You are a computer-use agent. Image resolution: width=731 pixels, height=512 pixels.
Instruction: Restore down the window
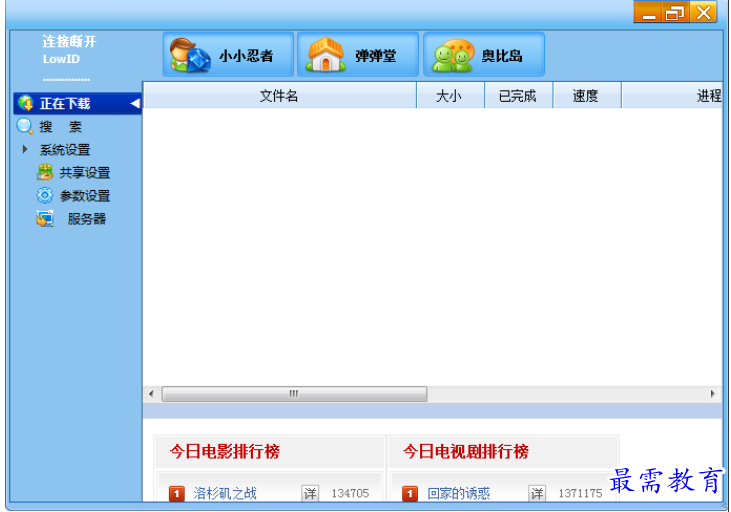(x=675, y=13)
